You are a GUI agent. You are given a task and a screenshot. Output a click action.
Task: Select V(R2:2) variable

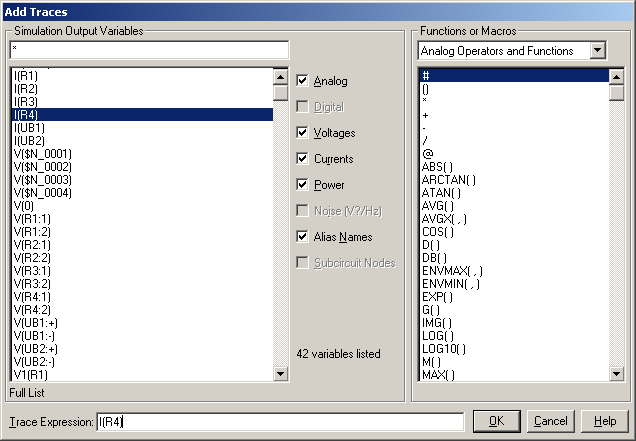pyautogui.click(x=143, y=258)
